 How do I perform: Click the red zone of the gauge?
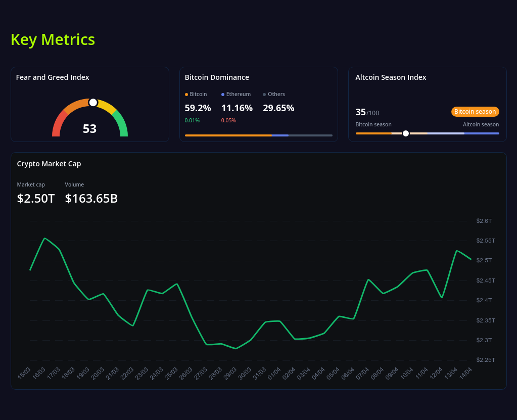57,126
